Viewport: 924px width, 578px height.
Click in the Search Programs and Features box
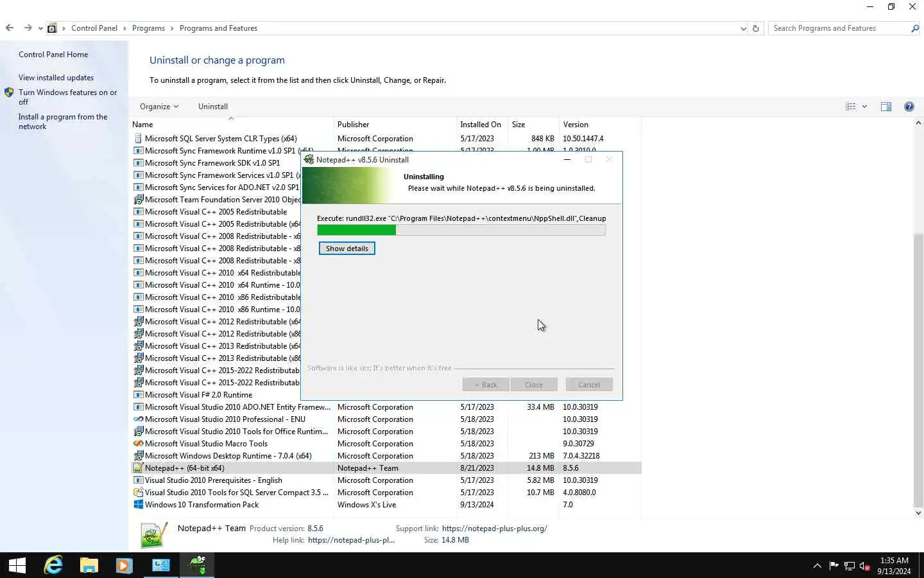pos(839,28)
